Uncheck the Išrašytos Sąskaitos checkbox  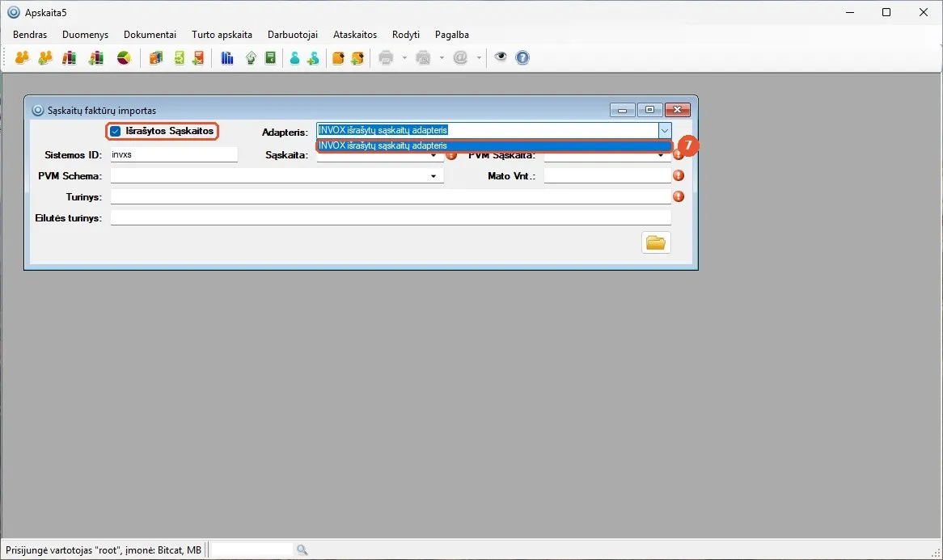(115, 131)
